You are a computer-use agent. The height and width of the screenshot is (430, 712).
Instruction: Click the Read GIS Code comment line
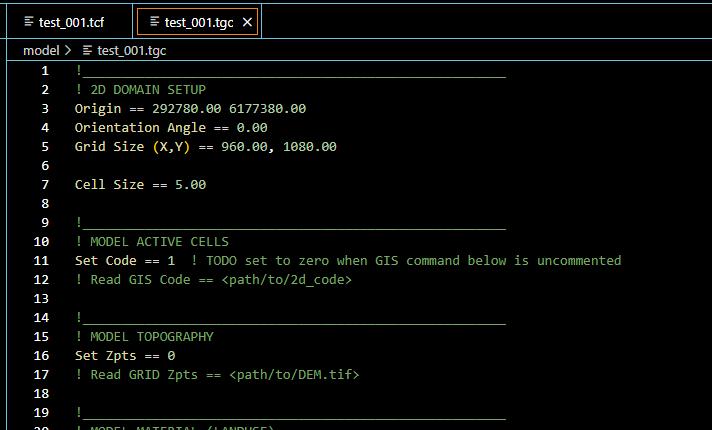click(x=213, y=280)
